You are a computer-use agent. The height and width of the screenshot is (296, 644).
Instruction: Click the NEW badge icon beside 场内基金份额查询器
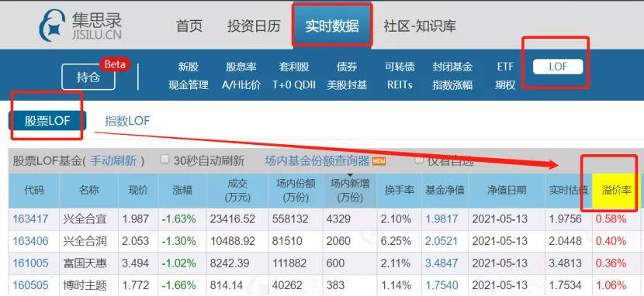[379, 161]
